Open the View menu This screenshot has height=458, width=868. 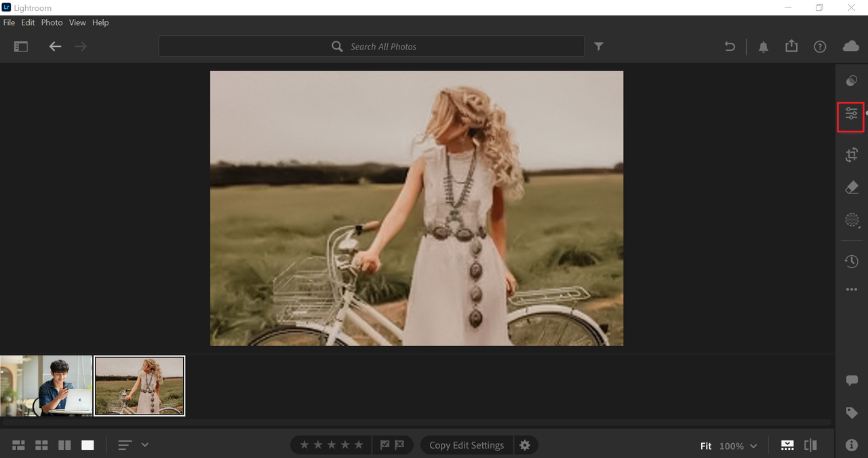[x=77, y=22]
